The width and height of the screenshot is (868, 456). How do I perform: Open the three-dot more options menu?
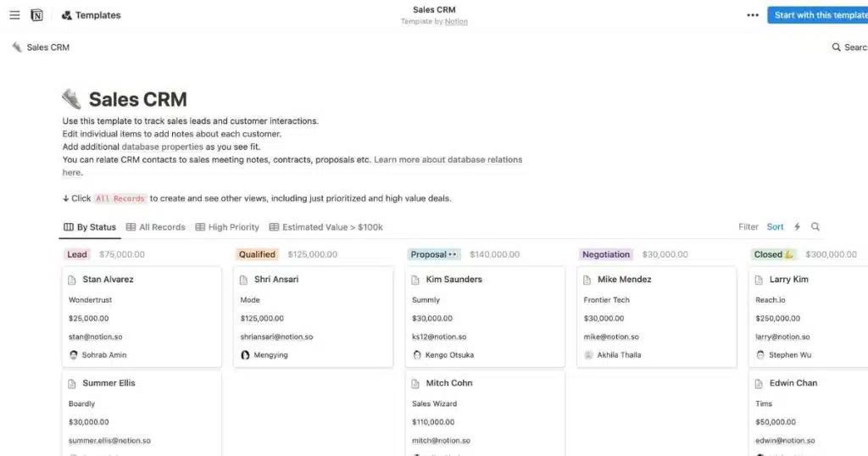point(753,15)
